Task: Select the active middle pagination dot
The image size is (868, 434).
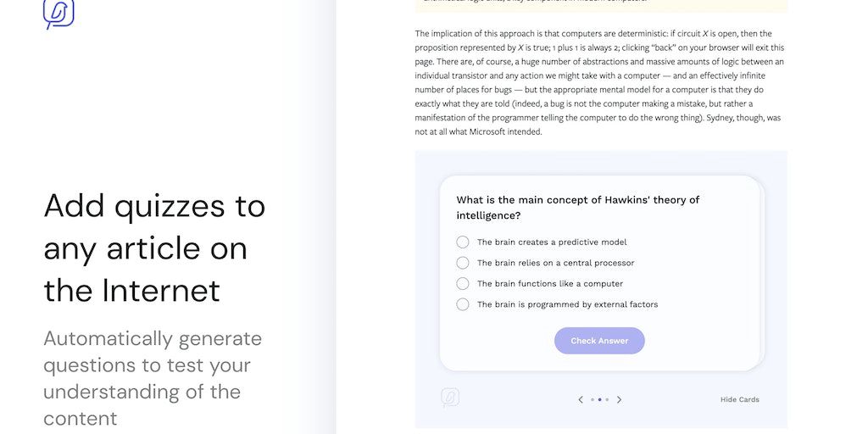Action: point(599,399)
